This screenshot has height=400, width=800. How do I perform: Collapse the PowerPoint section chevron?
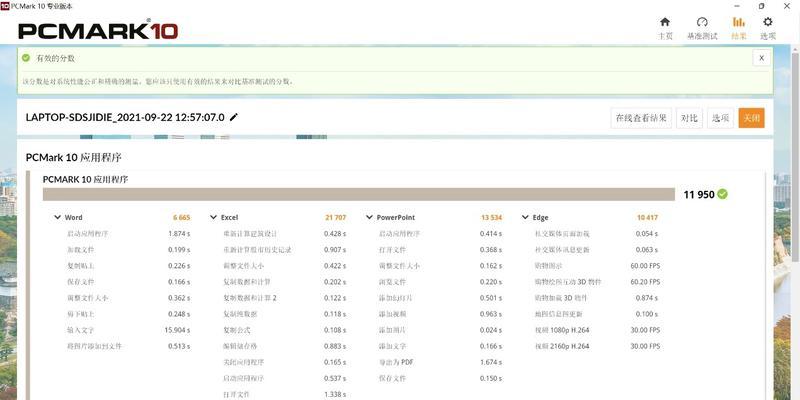pyautogui.click(x=369, y=217)
